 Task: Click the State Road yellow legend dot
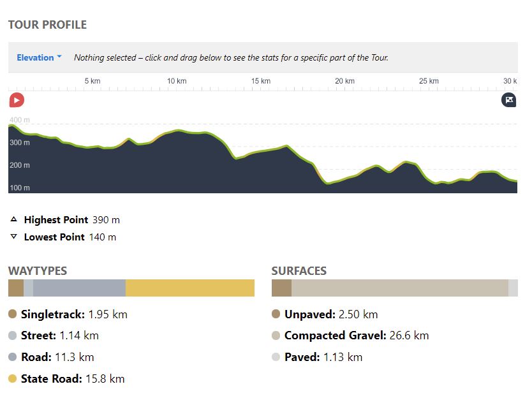click(13, 379)
